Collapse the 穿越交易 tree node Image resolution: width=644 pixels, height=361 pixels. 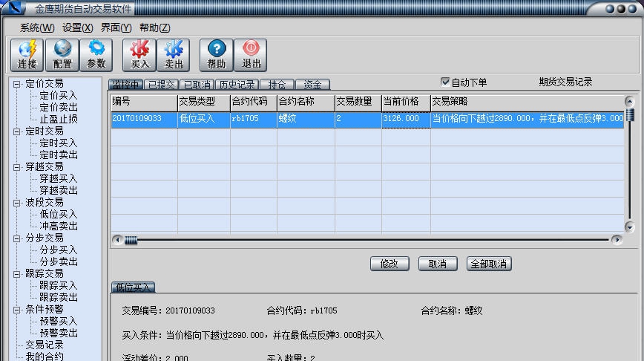[x=17, y=167]
